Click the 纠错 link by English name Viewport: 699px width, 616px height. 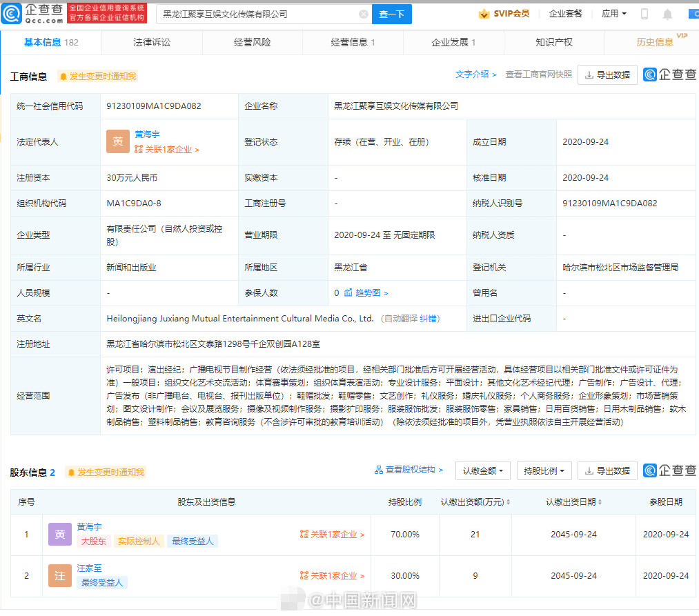428,318
